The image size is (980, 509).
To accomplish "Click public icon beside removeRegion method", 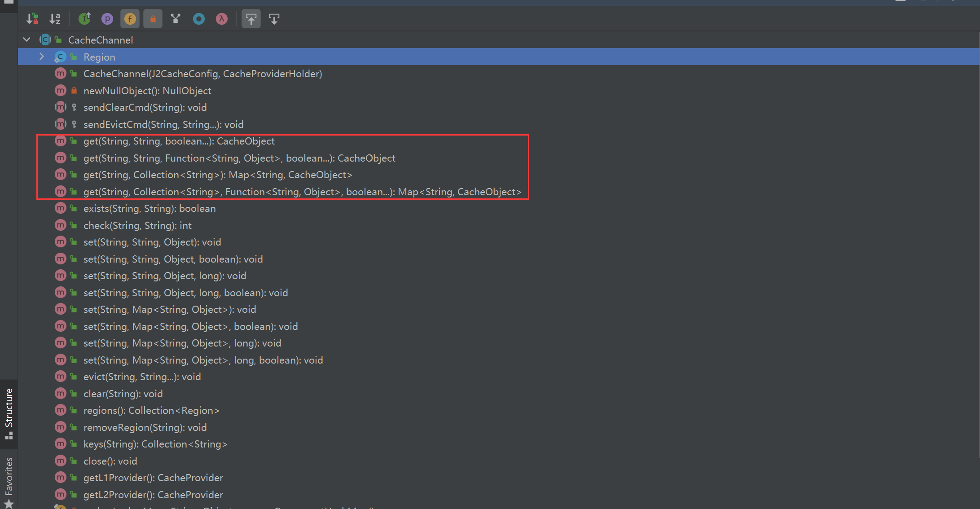I will 74,427.
